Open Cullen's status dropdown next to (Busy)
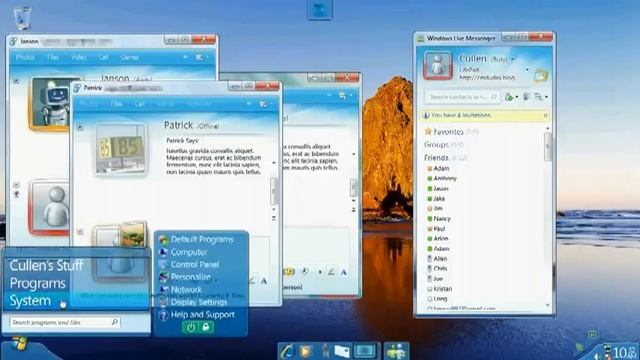Image resolution: width=640 pixels, height=360 pixels. pos(513,60)
